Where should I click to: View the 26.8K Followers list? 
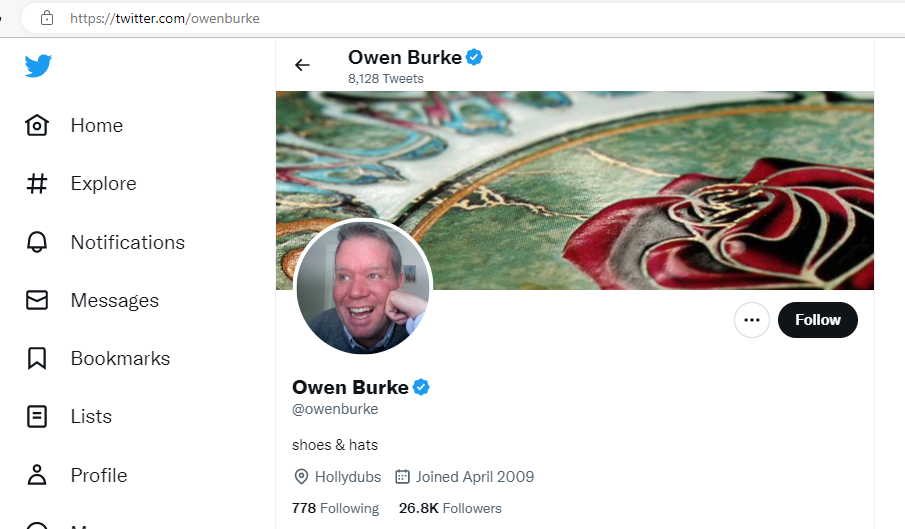(450, 508)
